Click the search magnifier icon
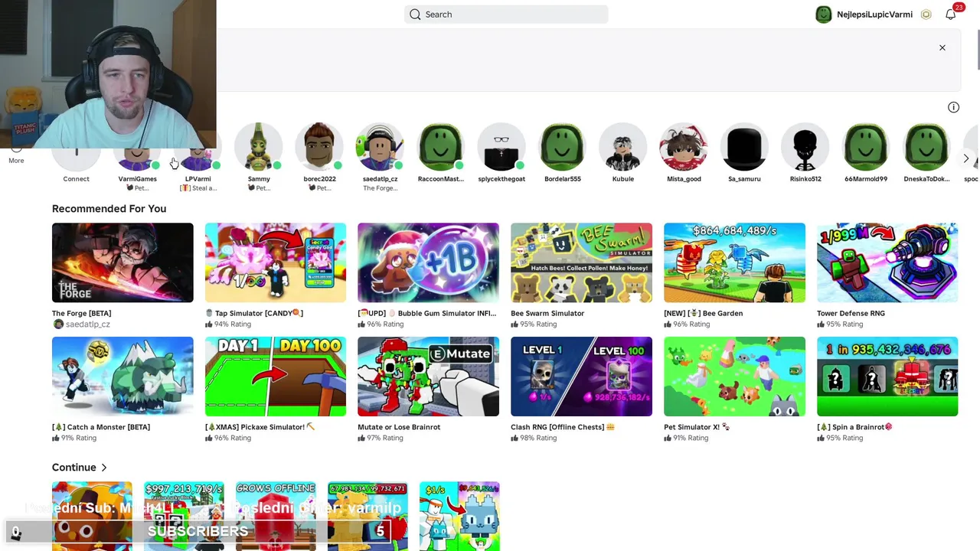 coord(415,15)
